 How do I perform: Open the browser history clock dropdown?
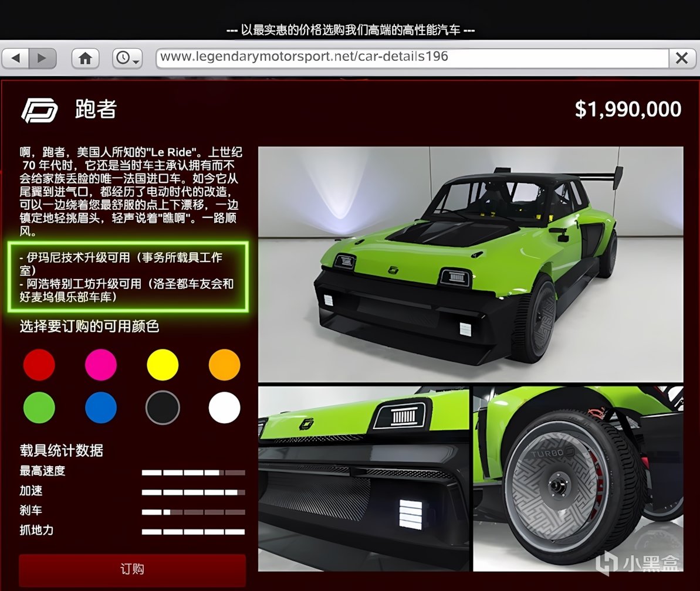point(128,58)
